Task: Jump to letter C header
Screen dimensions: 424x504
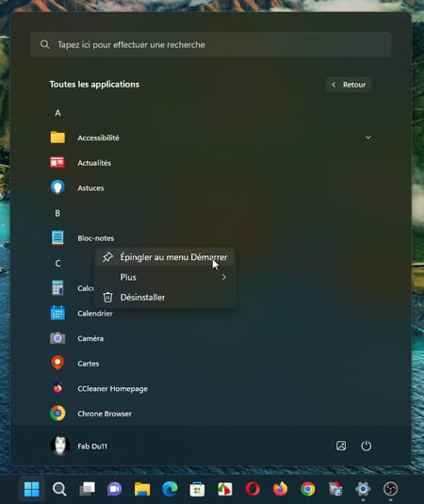Action: pos(57,263)
